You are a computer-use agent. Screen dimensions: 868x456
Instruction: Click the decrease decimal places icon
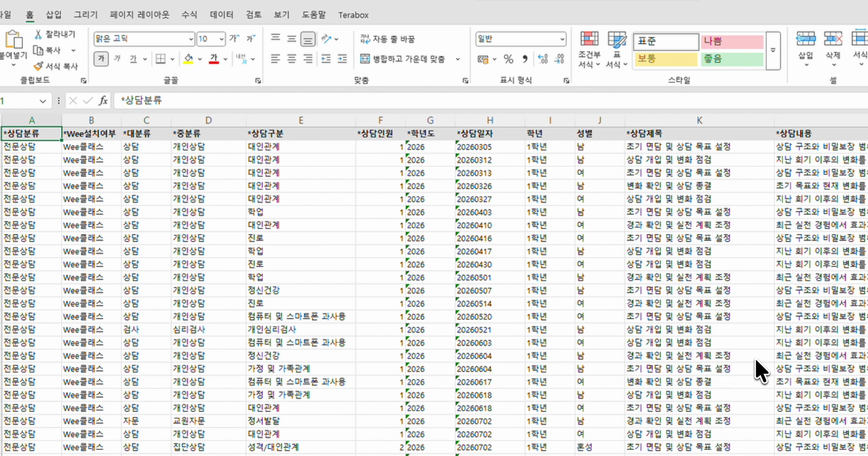(x=559, y=59)
